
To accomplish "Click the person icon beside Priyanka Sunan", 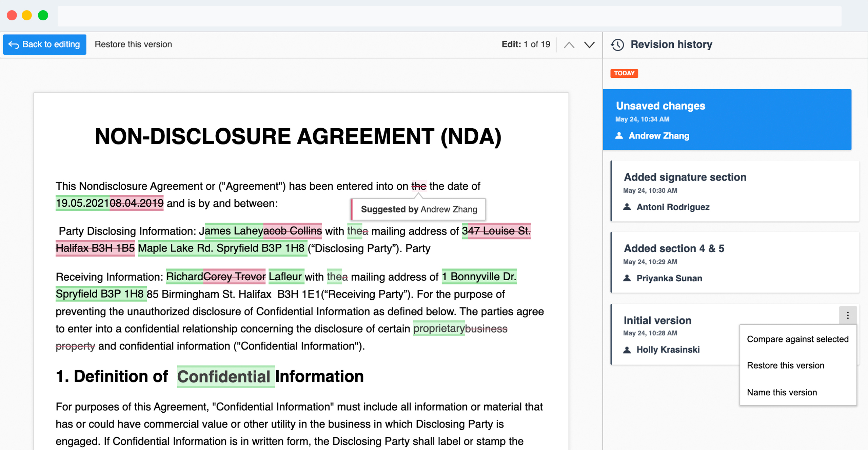I will 627,278.
